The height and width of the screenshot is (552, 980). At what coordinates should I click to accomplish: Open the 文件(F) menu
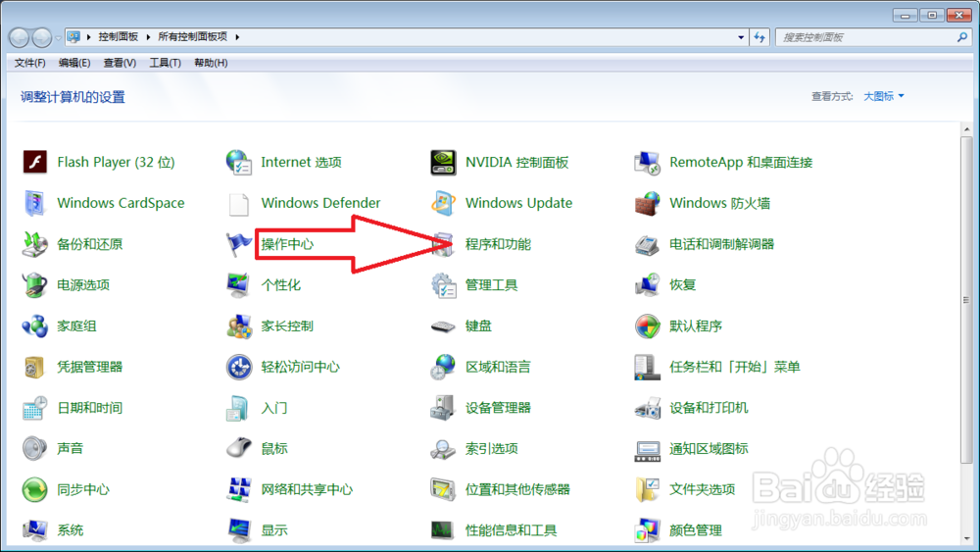click(30, 63)
